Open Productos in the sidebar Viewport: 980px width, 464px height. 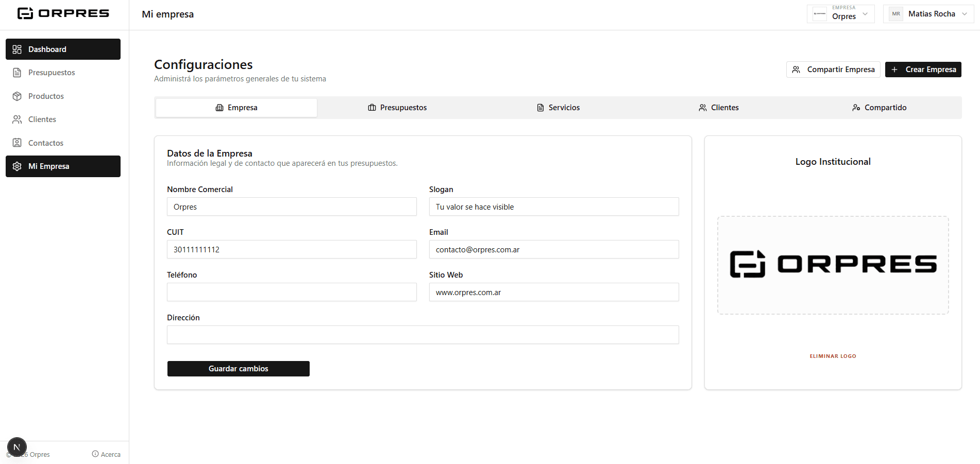pyautogui.click(x=63, y=96)
